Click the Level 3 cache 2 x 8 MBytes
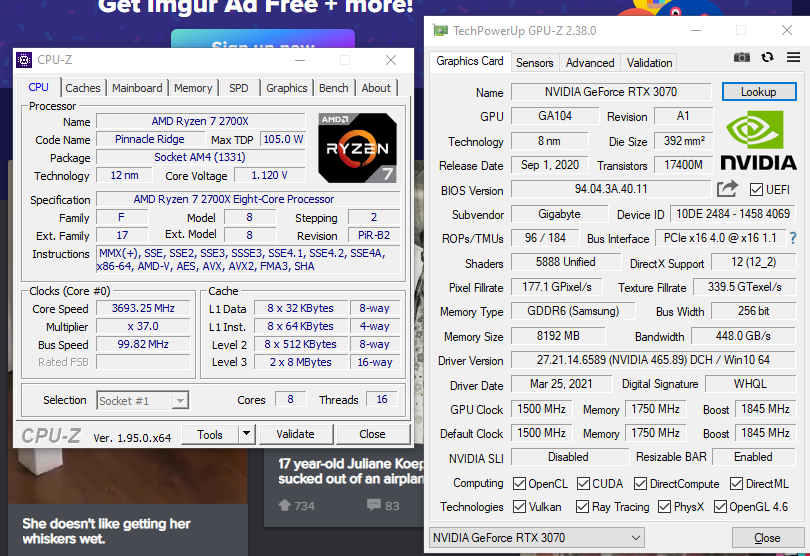This screenshot has height=556, width=810. [301, 362]
